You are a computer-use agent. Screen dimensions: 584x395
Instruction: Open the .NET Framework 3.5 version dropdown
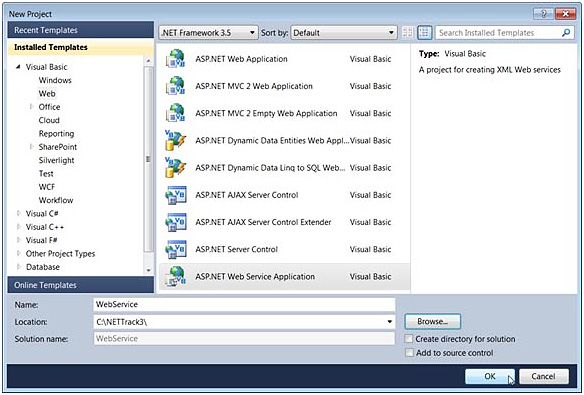208,33
